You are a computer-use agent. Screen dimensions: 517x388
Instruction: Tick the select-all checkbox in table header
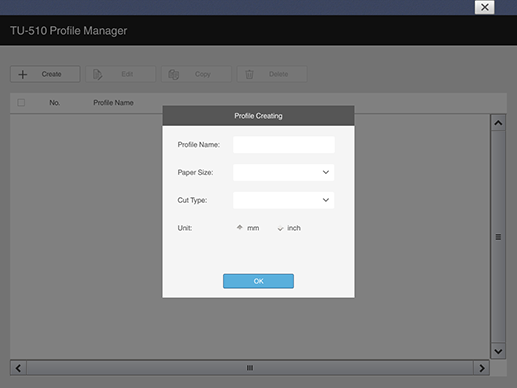pyautogui.click(x=21, y=103)
